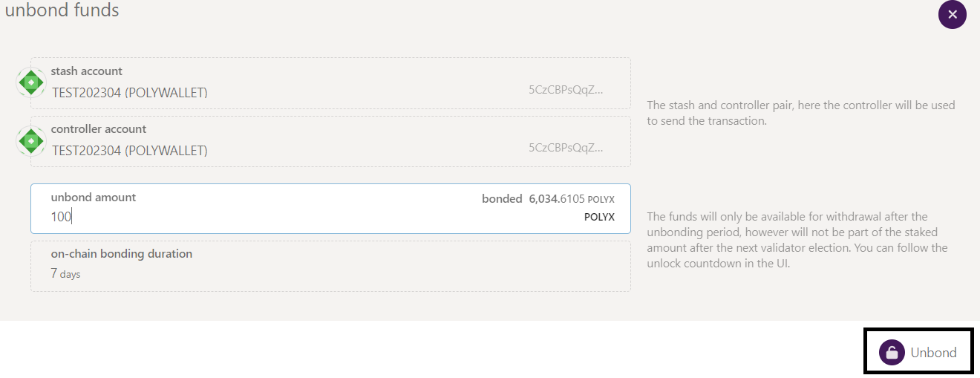
Task: Click the stash account label
Action: pyautogui.click(x=87, y=71)
